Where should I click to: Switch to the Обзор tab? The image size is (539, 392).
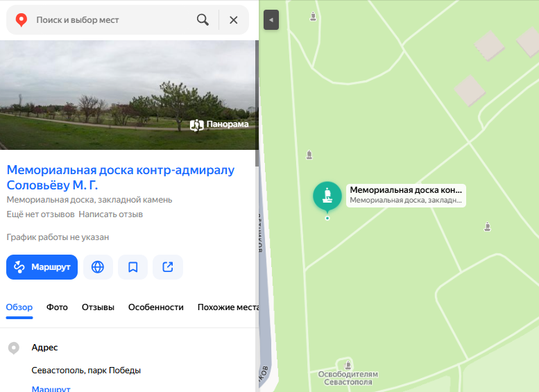19,307
